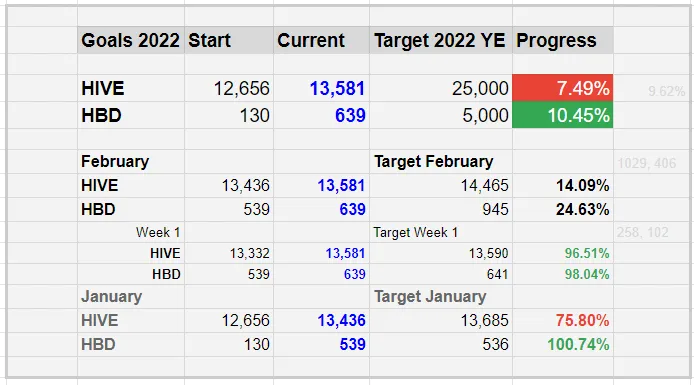The width and height of the screenshot is (694, 385).
Task: Click the 539 start cell in Week 1 HBD row
Action: (x=229, y=274)
